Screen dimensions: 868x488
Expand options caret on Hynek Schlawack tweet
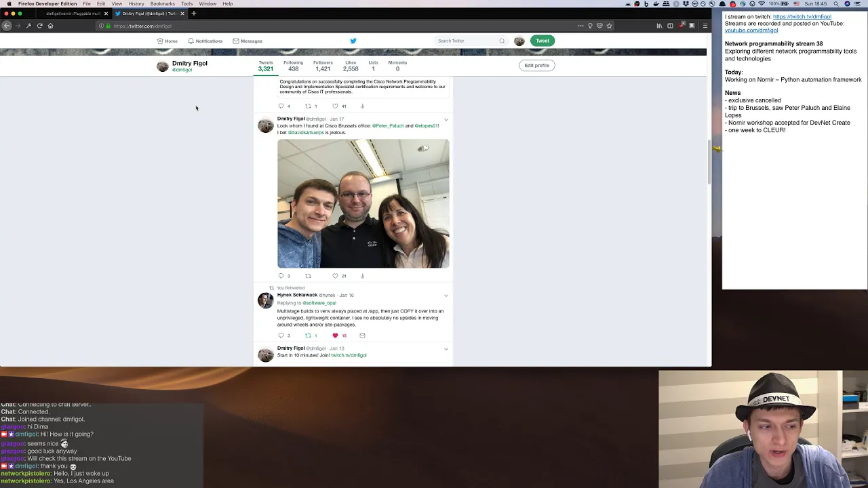[x=446, y=296]
